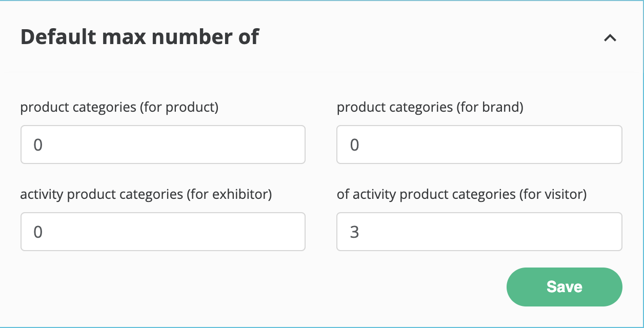The image size is (644, 328).
Task: Place cursor on 0 in the product field
Action: click(38, 145)
